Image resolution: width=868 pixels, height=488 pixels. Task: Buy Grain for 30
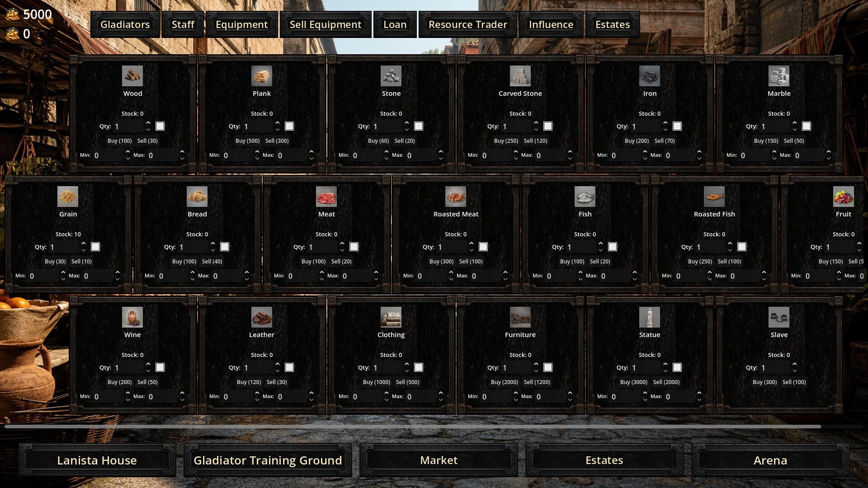55,262
